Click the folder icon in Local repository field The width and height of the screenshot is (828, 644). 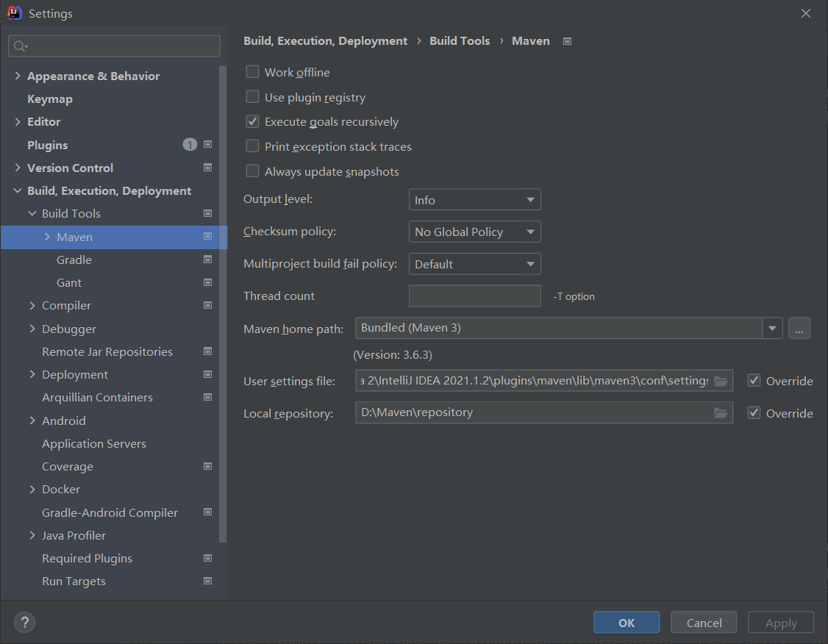(721, 413)
